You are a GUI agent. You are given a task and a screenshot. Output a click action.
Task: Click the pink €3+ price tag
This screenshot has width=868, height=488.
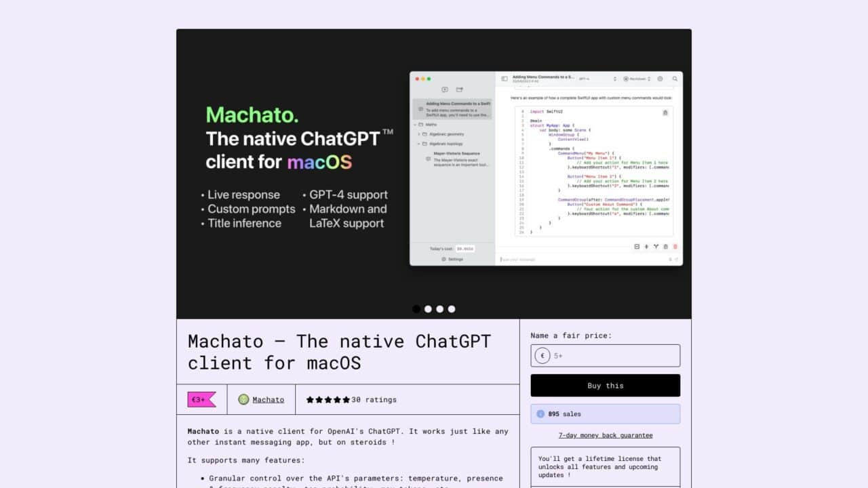(x=201, y=399)
